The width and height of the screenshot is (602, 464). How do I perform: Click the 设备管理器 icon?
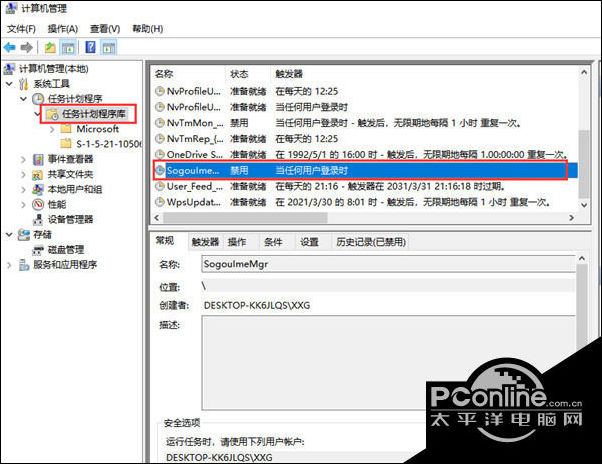coord(38,219)
